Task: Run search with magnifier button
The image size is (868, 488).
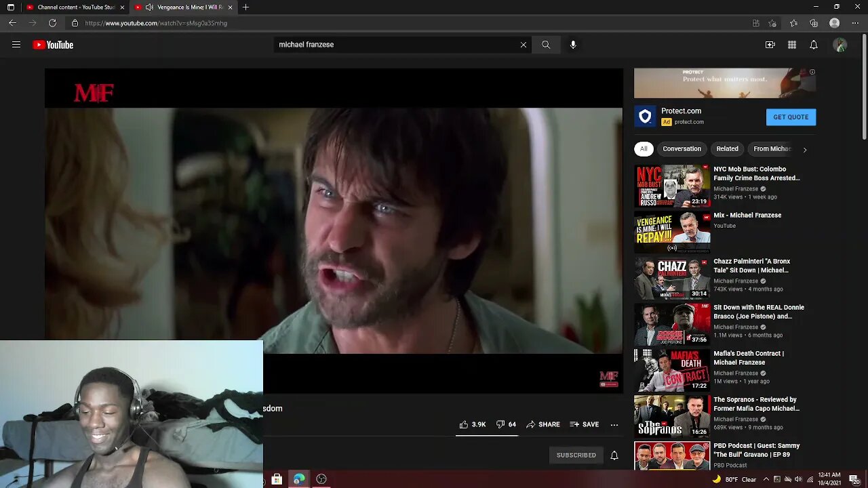Action: tap(546, 45)
